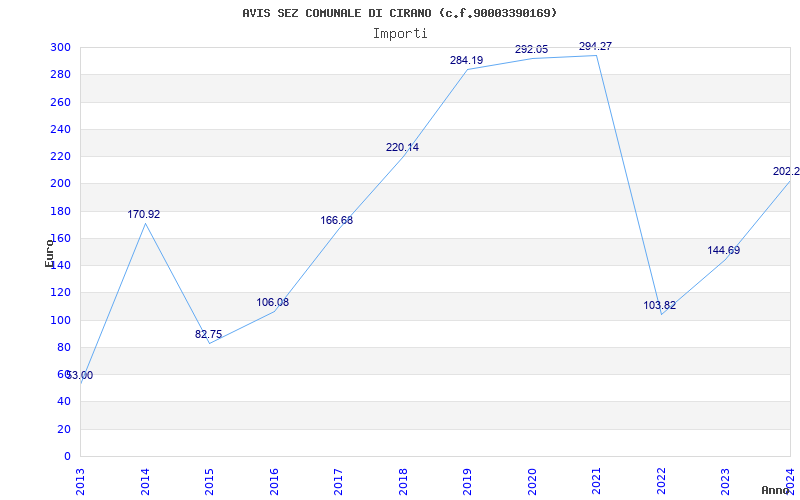Click the 20 y-axis tick label

click(x=64, y=430)
